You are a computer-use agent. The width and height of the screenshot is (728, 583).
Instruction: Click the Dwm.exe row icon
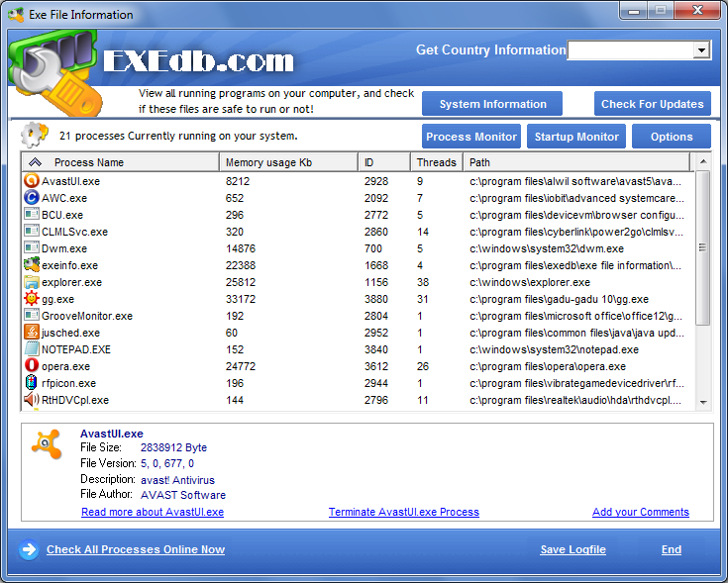tap(31, 247)
